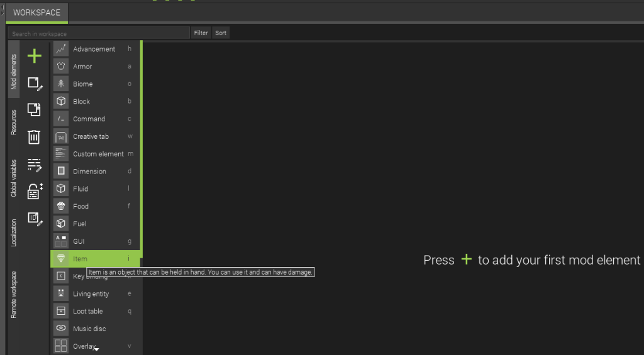The image size is (644, 355).
Task: Pick the Block element type
Action: [x=81, y=102]
